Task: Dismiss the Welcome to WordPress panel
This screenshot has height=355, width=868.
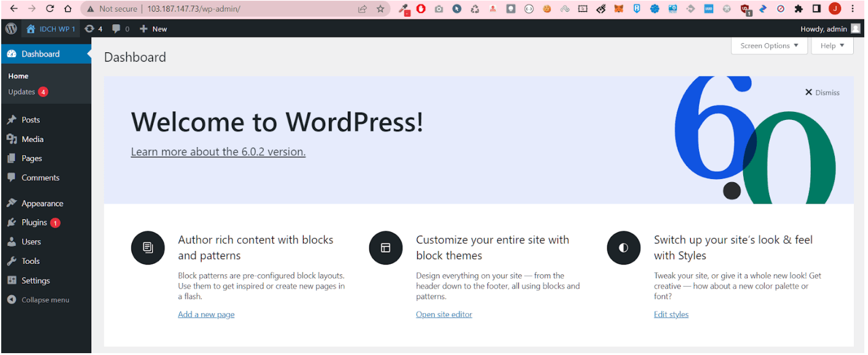Action: [x=822, y=92]
